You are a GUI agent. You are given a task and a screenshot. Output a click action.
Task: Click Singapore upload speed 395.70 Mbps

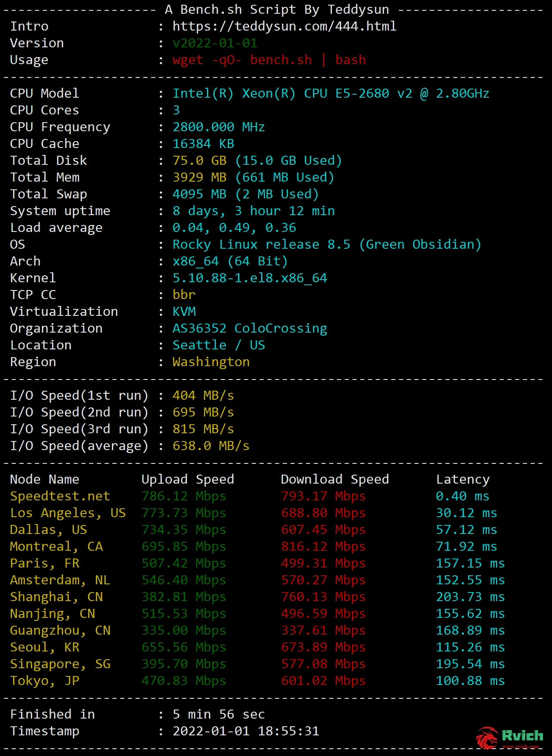[184, 664]
